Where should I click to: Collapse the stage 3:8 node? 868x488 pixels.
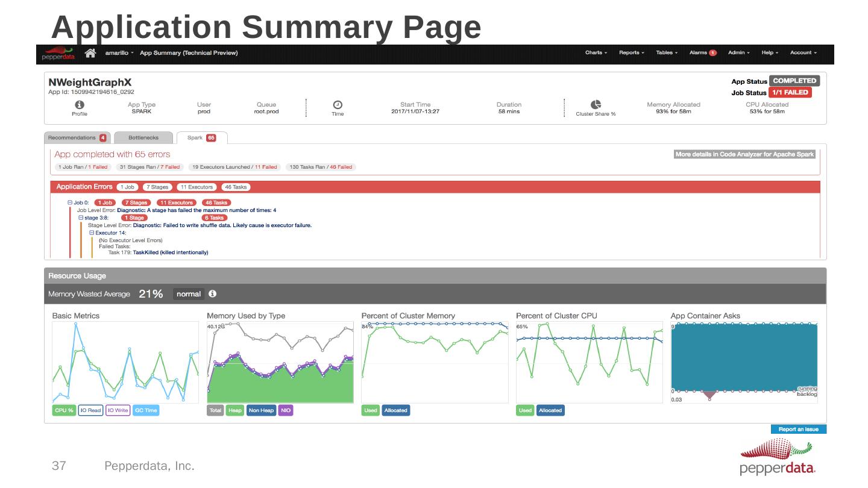click(80, 217)
